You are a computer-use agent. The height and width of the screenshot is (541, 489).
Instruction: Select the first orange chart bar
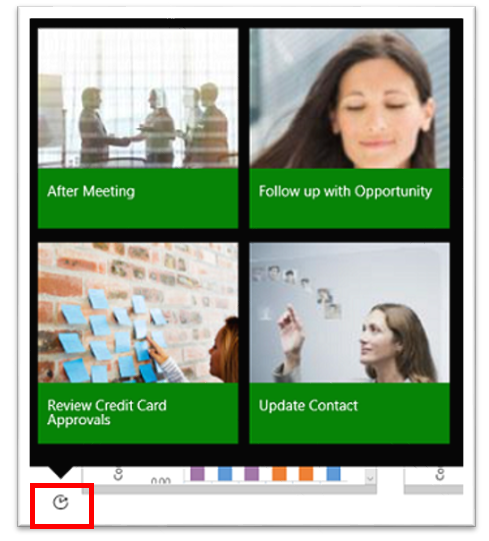click(279, 474)
